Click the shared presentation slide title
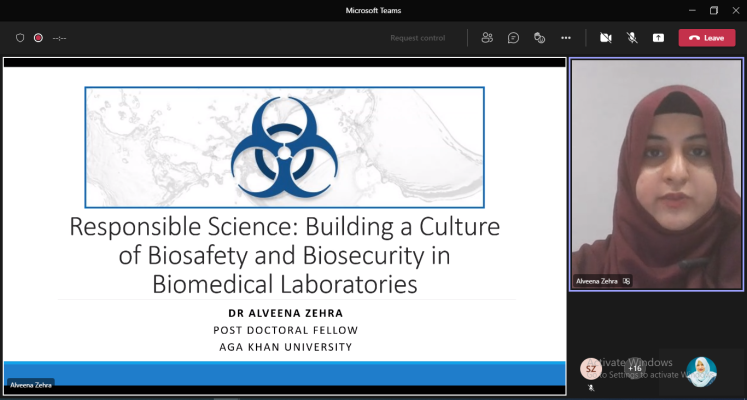Viewport: 747px width, 400px height. [x=284, y=254]
